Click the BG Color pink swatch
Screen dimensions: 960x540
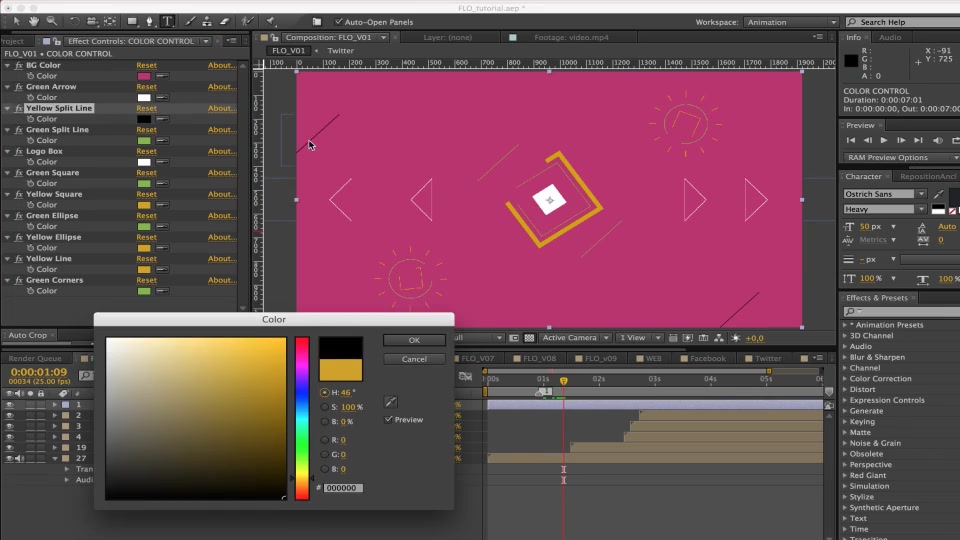pyautogui.click(x=144, y=76)
